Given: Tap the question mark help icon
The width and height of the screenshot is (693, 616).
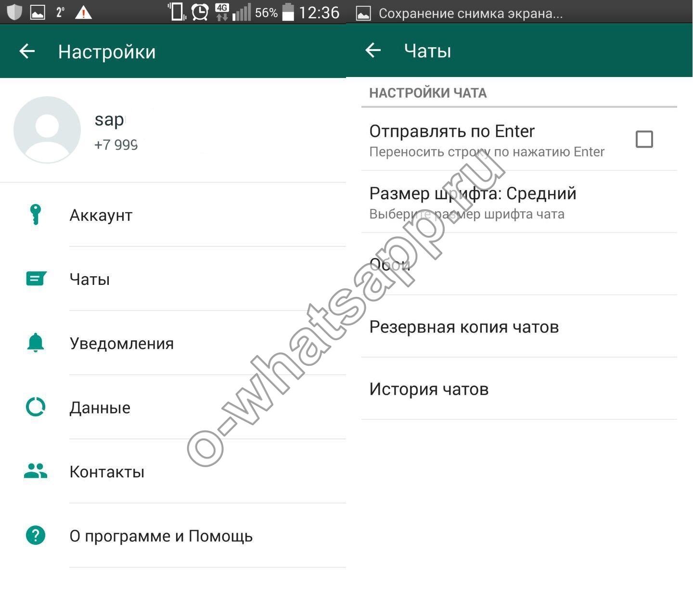Looking at the screenshot, I should [35, 535].
